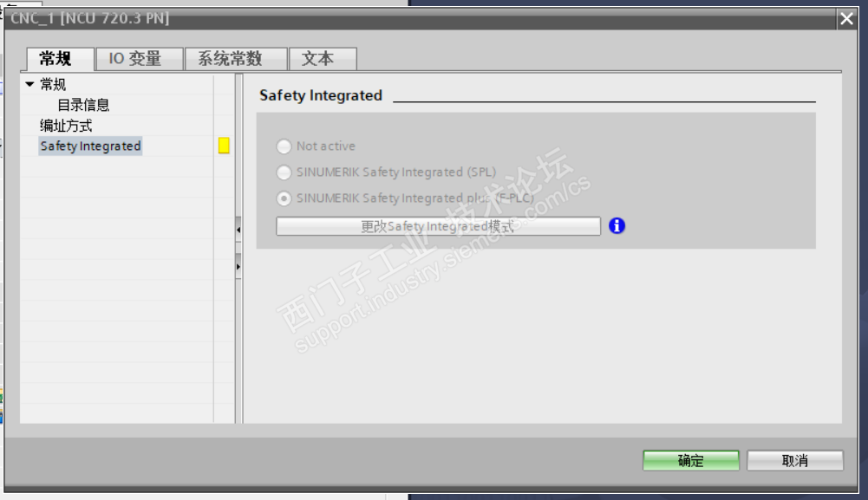Viewport: 868px width, 500px height.
Task: Select SINUMERIK Safety Integrated plus (F-PLC)
Action: (x=284, y=198)
